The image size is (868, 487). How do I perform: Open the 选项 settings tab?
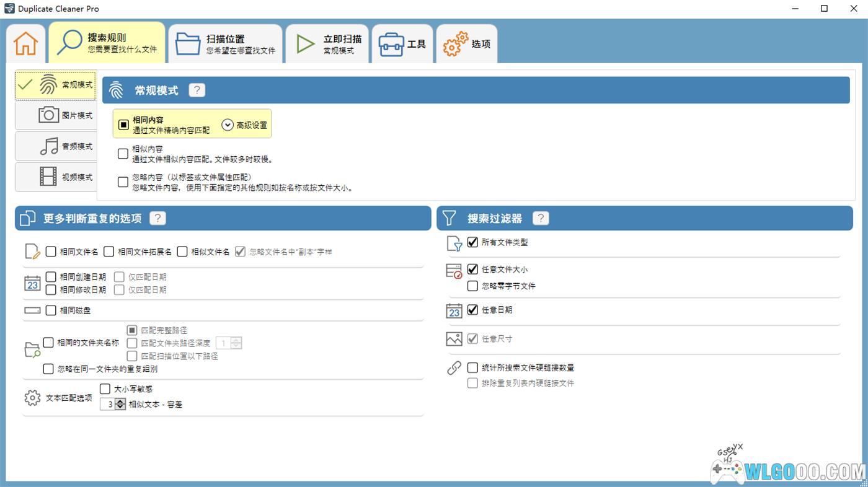[467, 44]
